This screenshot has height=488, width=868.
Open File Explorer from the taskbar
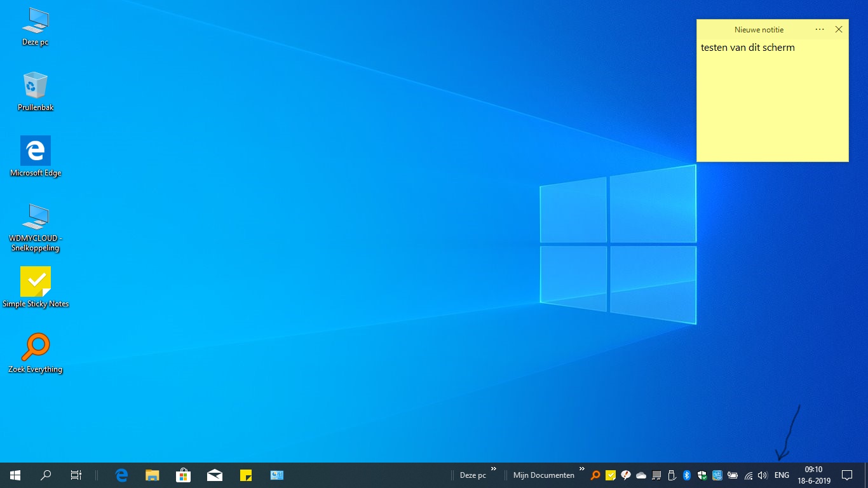pos(153,475)
